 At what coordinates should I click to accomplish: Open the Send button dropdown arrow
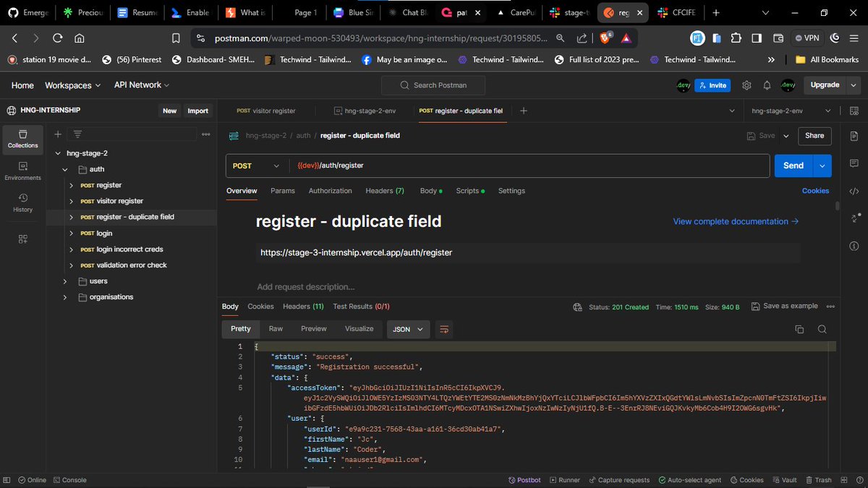[x=822, y=166]
